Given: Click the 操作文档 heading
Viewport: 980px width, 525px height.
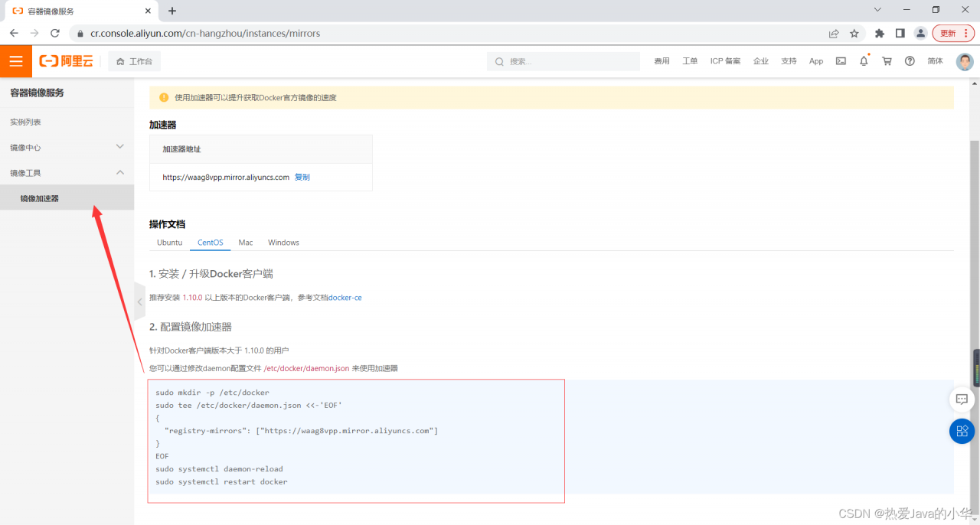Looking at the screenshot, I should click(167, 224).
